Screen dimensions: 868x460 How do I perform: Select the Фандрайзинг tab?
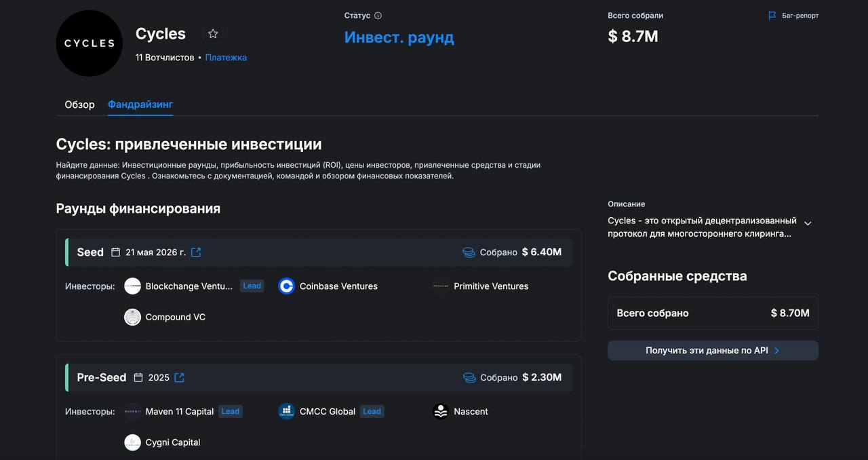coord(140,104)
